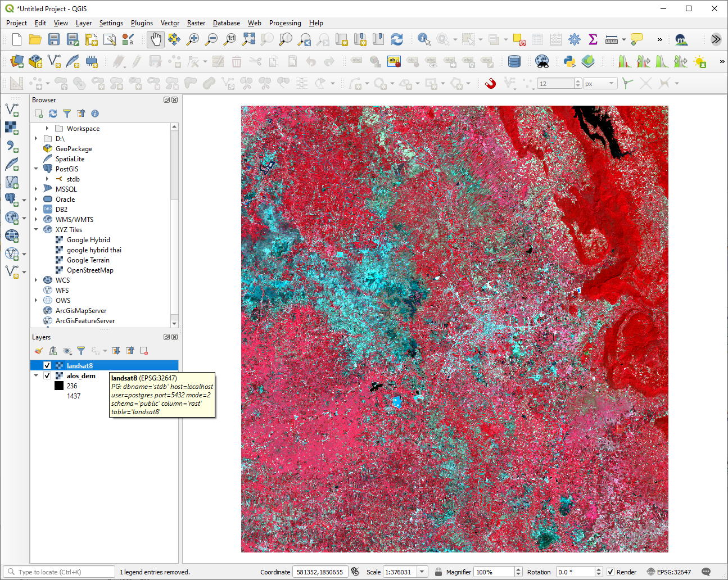Select the Identify Features tool

click(x=424, y=39)
